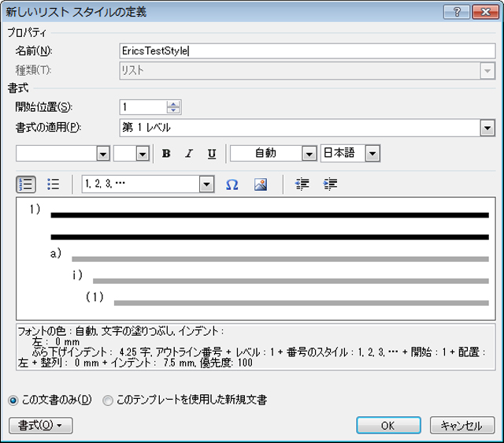The image size is (504, 443).
Task: Increase the start position spinner
Action: (x=173, y=104)
